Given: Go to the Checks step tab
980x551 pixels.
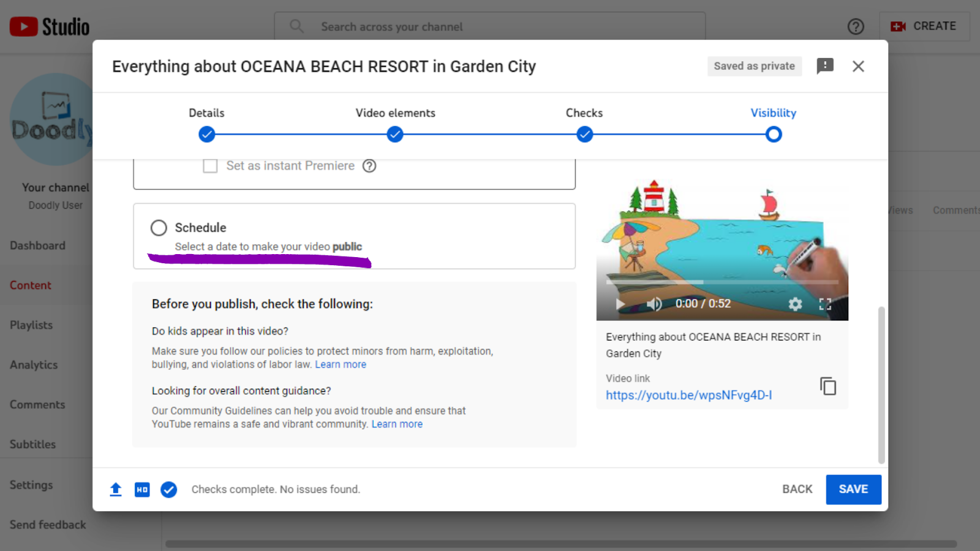Looking at the screenshot, I should click(584, 113).
